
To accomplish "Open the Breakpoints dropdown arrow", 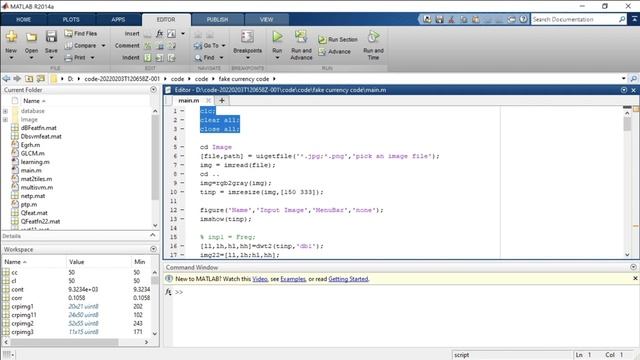I will pos(247,58).
